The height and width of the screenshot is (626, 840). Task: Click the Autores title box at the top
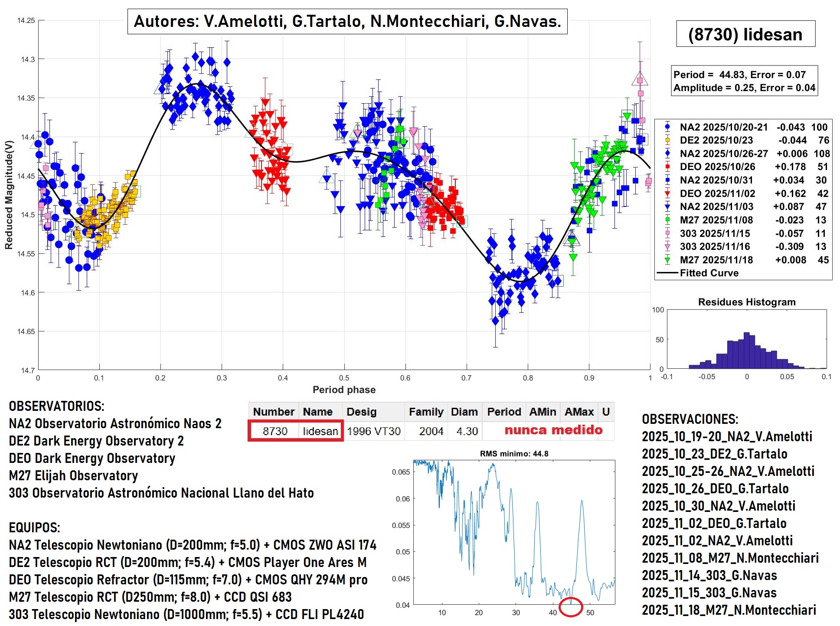pos(347,21)
